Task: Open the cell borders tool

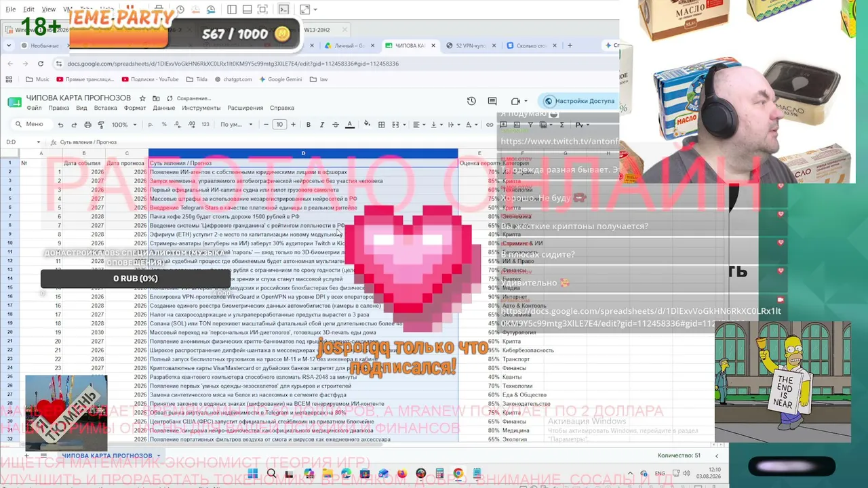Action: pos(382,125)
